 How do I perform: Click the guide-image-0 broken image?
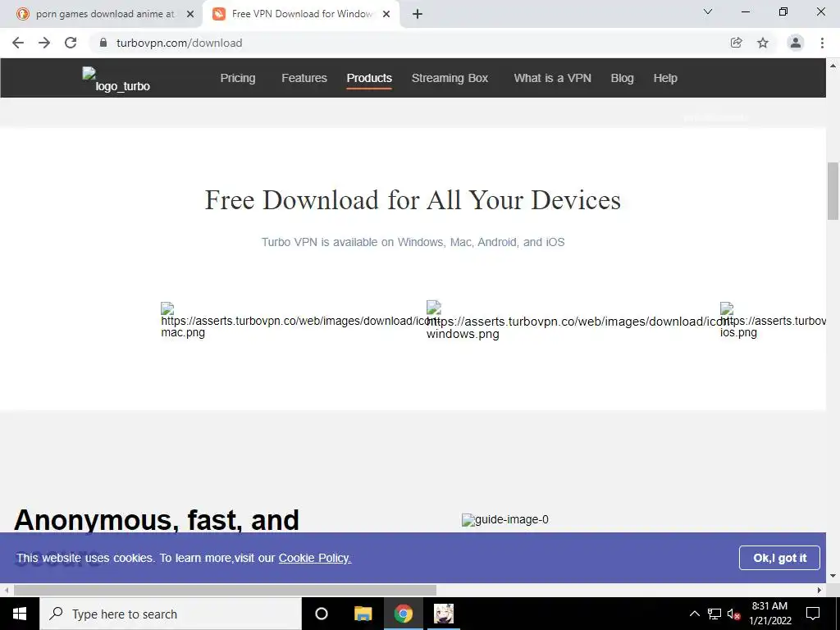pyautogui.click(x=505, y=519)
